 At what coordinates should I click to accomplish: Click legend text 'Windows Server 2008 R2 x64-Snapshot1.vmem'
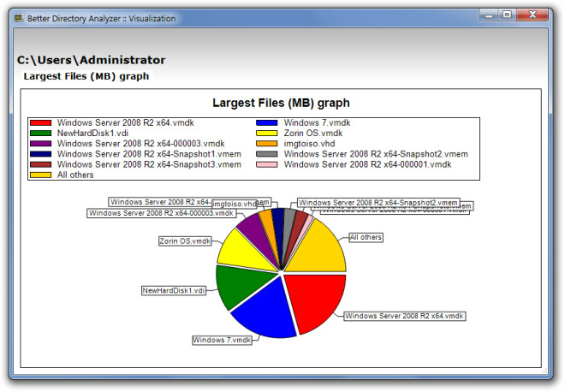coord(149,154)
